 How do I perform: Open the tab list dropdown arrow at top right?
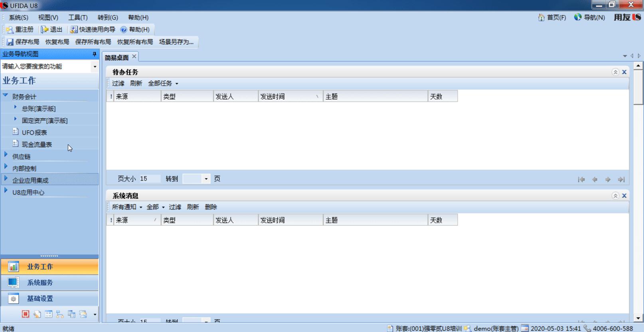tap(625, 56)
